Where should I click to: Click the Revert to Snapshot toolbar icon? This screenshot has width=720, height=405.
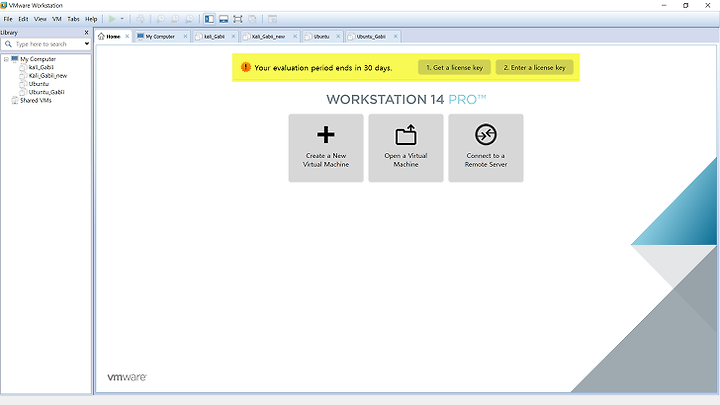(175, 19)
